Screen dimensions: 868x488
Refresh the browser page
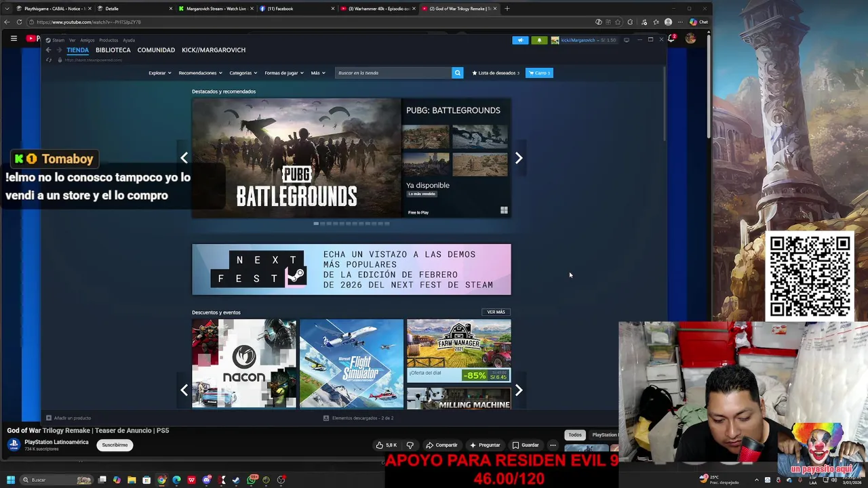19,22
